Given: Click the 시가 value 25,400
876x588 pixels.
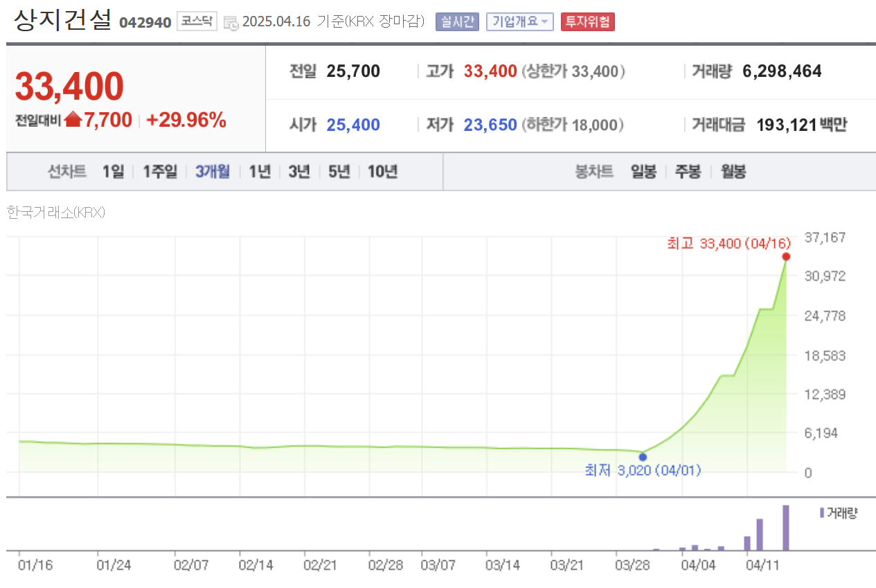Looking at the screenshot, I should [353, 125].
